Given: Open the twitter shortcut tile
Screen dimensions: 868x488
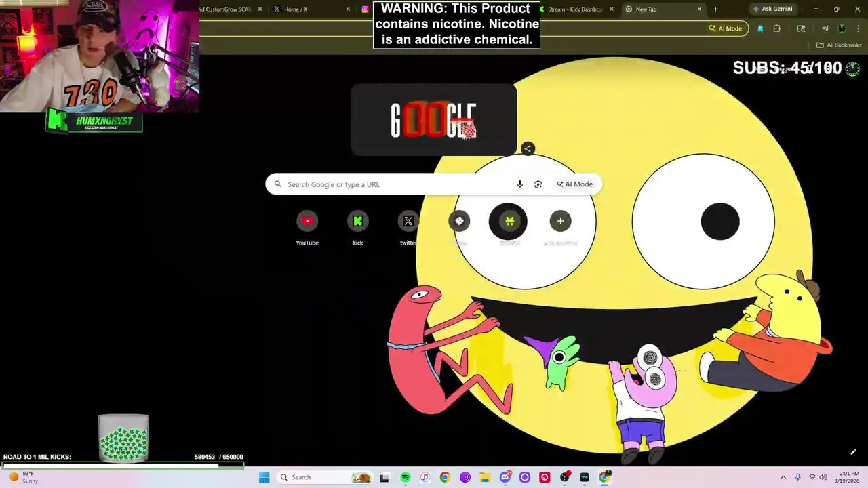Looking at the screenshot, I should tap(408, 228).
